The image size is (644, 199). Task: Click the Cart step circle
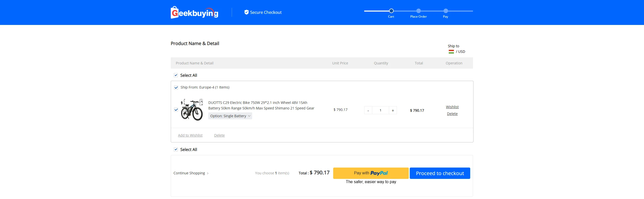point(391,11)
